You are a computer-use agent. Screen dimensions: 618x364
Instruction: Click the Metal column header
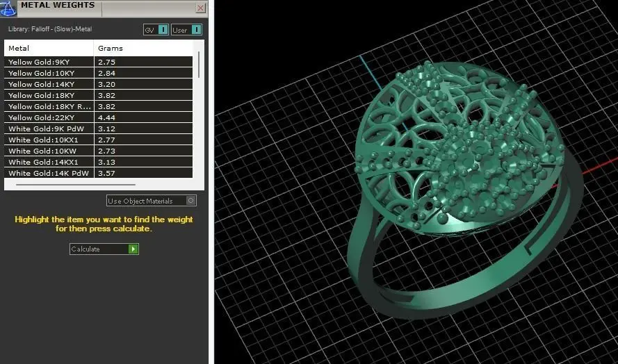(x=49, y=48)
